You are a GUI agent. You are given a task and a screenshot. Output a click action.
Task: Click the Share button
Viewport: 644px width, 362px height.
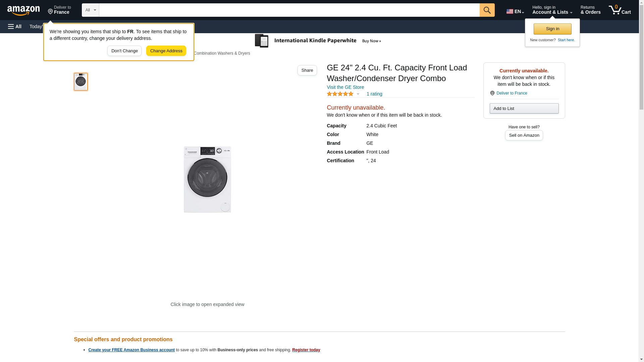[x=307, y=70]
